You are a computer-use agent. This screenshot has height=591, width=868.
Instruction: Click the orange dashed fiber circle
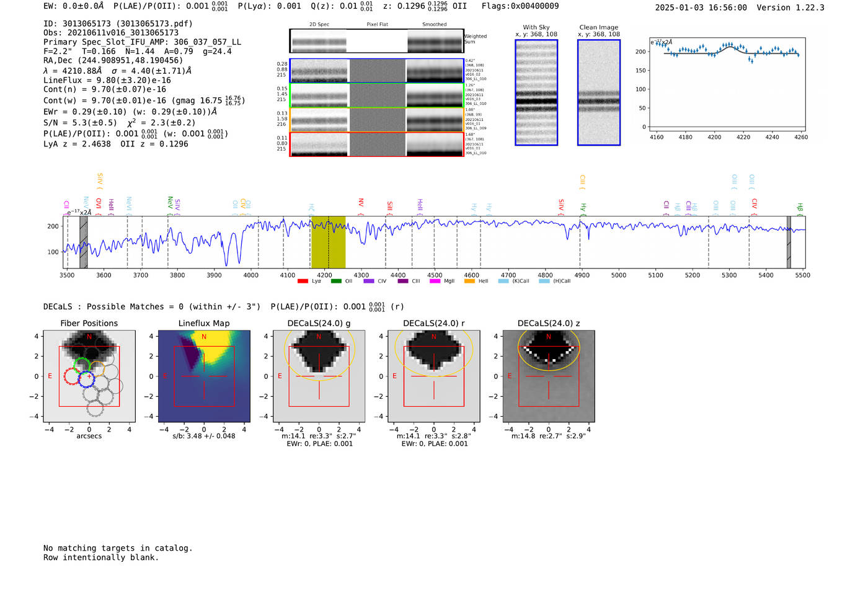97,370
